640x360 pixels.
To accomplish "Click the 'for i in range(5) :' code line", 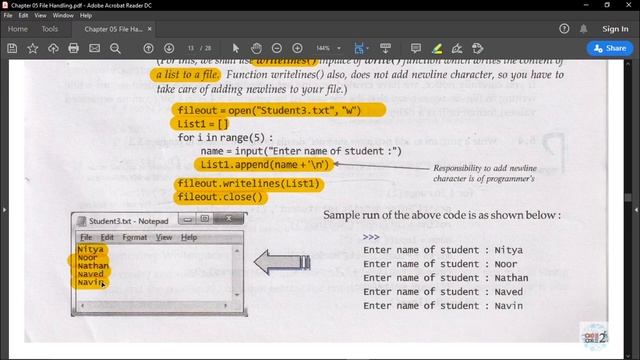I will click(225, 138).
